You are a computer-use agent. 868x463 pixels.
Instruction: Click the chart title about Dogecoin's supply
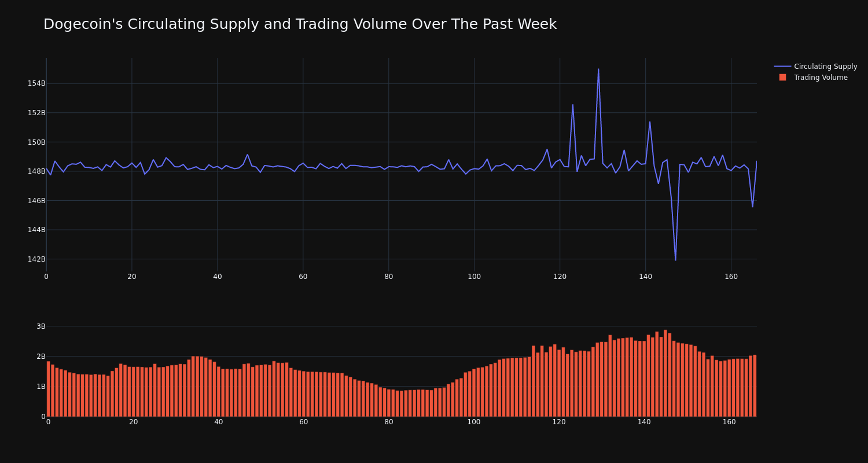[x=300, y=24]
